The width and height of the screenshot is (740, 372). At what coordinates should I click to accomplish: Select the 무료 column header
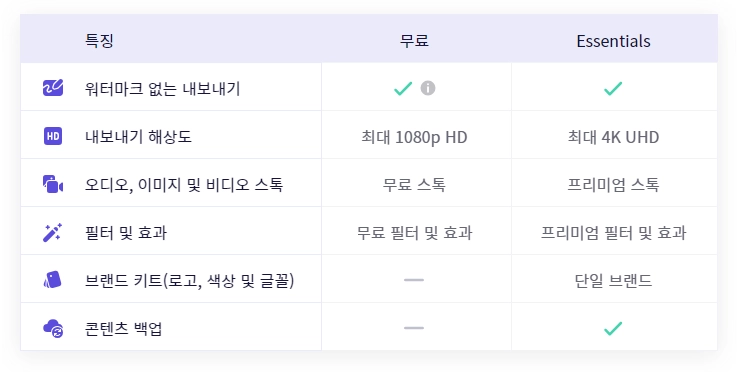414,41
